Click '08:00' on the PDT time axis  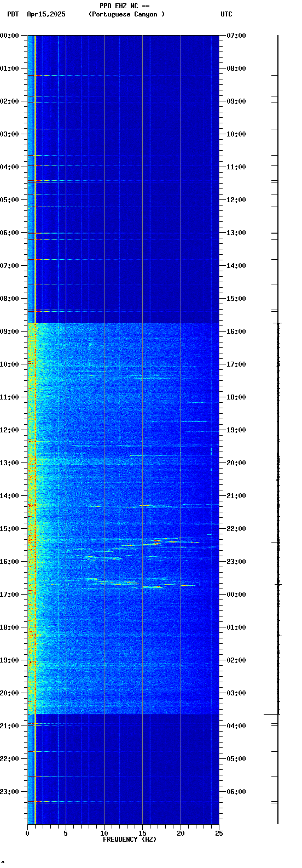click(x=9, y=299)
